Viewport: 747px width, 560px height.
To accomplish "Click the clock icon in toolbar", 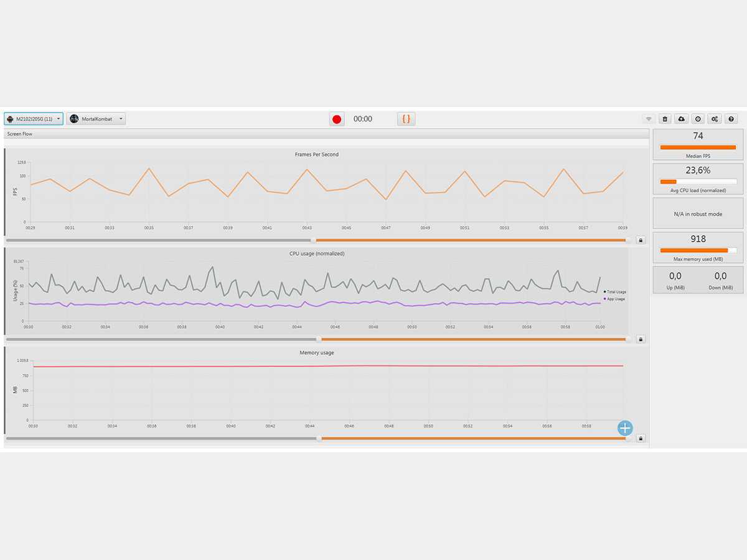I will [x=698, y=119].
